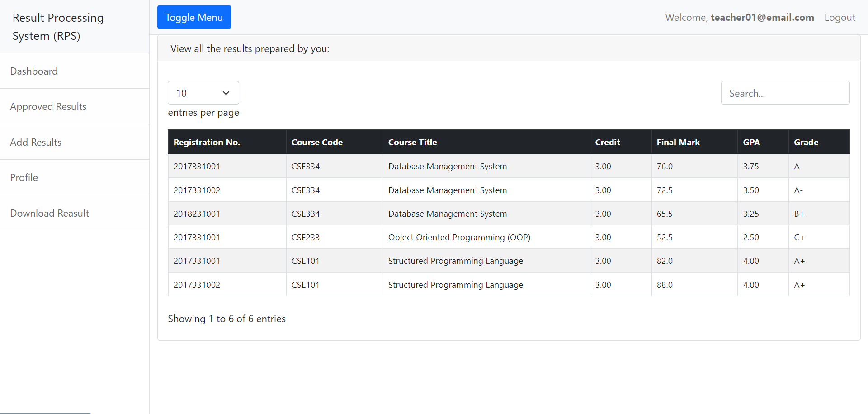Click the Course Title column header
868x414 pixels.
pyautogui.click(x=413, y=142)
